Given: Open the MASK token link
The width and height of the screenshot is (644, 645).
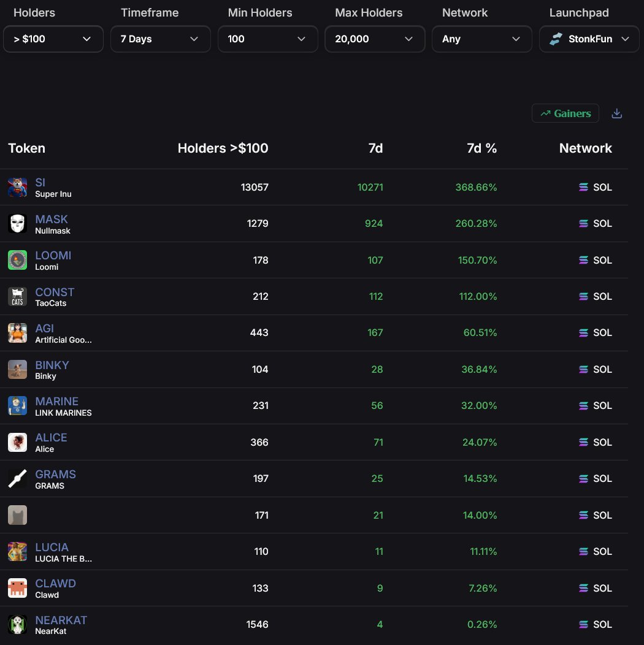Looking at the screenshot, I should [x=52, y=219].
